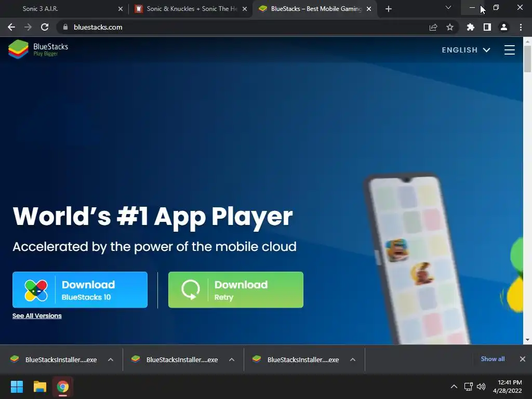Select the BlueStacks – Best Mobile Gaming tab
This screenshot has width=532, height=399.
tap(315, 9)
